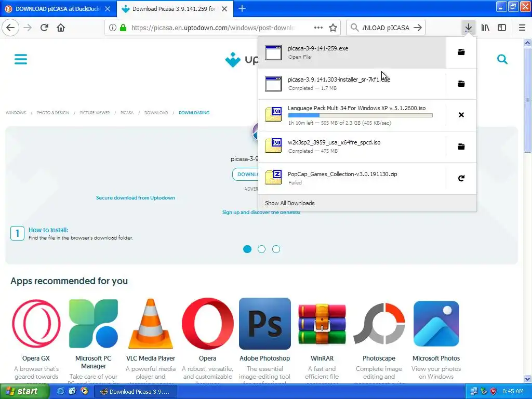Show sidebars toolbar icon
The image size is (532, 399).
click(502, 28)
